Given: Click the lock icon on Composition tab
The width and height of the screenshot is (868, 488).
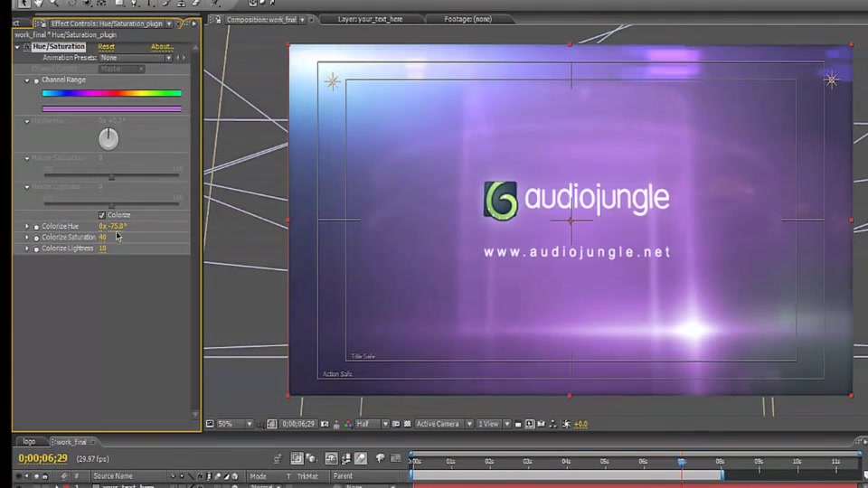Looking at the screenshot, I should coord(218,19).
